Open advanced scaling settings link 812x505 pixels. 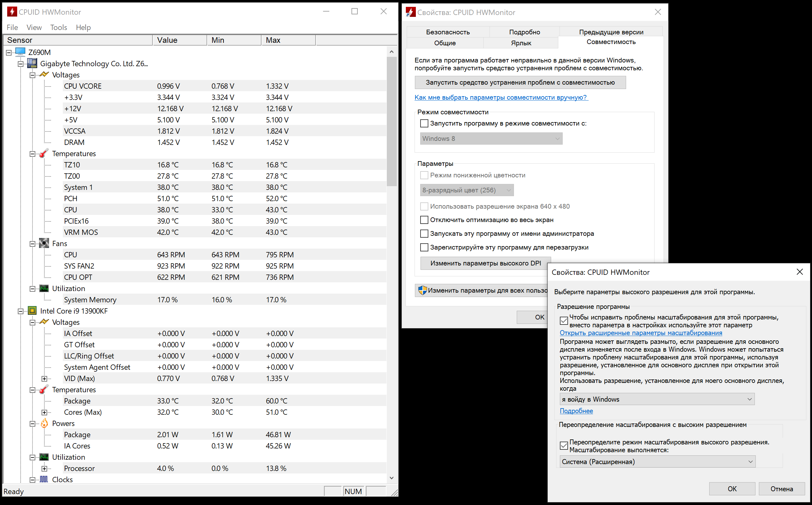[x=641, y=333]
